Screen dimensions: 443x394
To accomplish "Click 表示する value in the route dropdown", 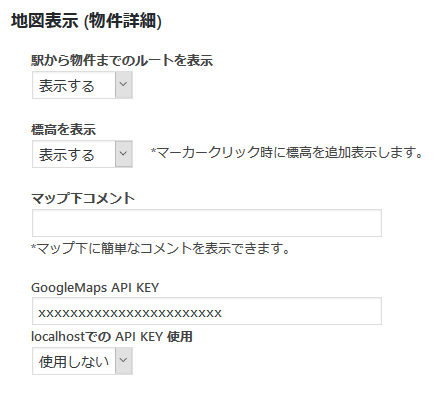I will coord(67,86).
